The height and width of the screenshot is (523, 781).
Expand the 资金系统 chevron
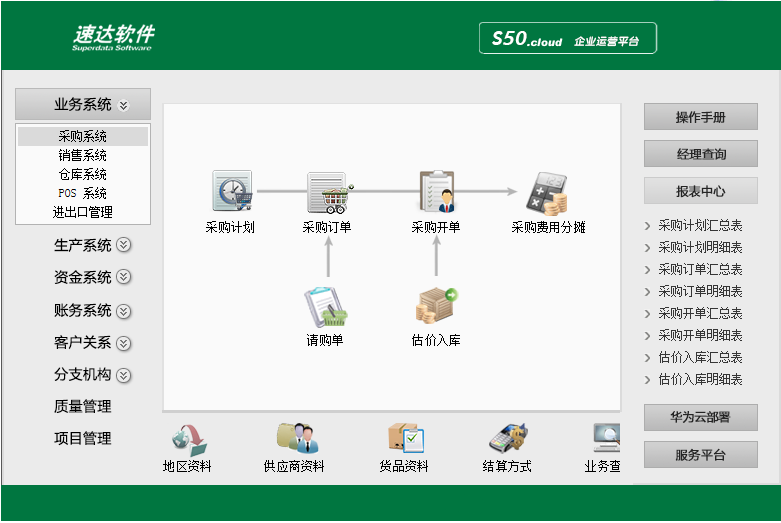[x=124, y=276]
